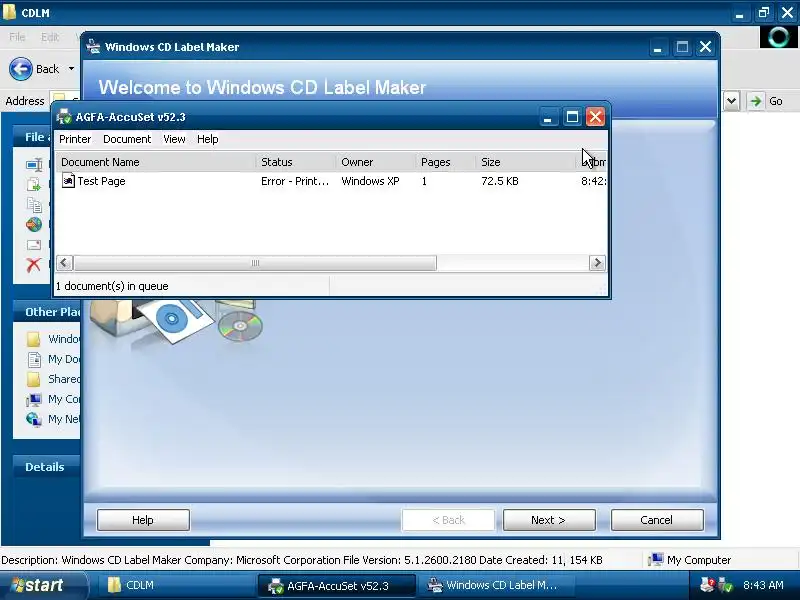800x600 pixels.
Task: Open the Edit menu in CDLM window
Action: pyautogui.click(x=49, y=37)
